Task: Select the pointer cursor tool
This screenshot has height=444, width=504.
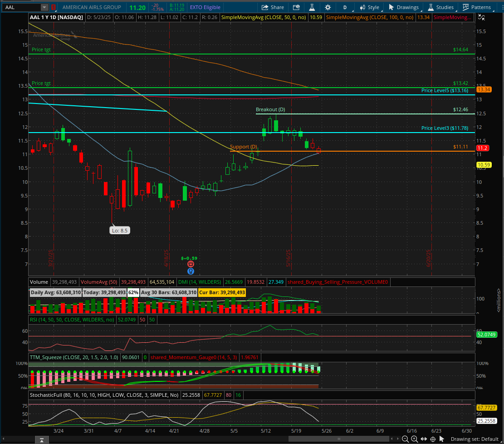Action: 442,439
